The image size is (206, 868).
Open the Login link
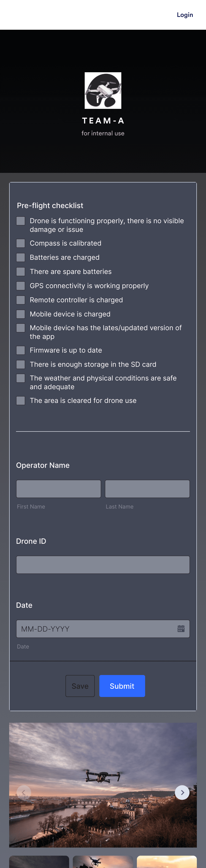pyautogui.click(x=184, y=14)
